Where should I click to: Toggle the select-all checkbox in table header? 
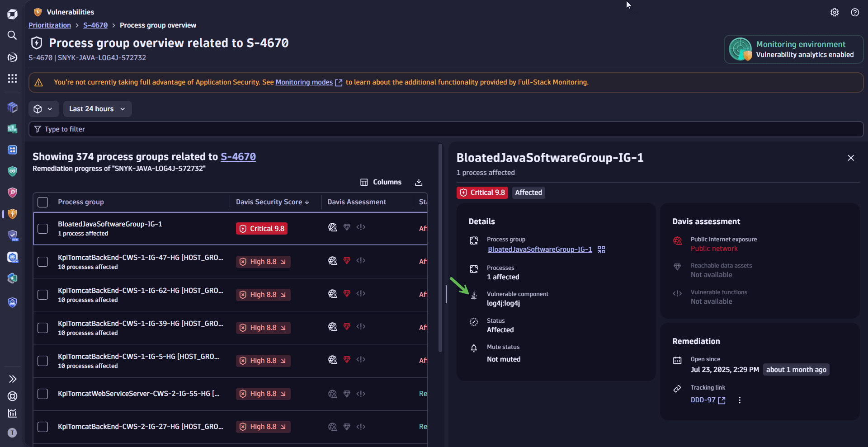(42, 202)
